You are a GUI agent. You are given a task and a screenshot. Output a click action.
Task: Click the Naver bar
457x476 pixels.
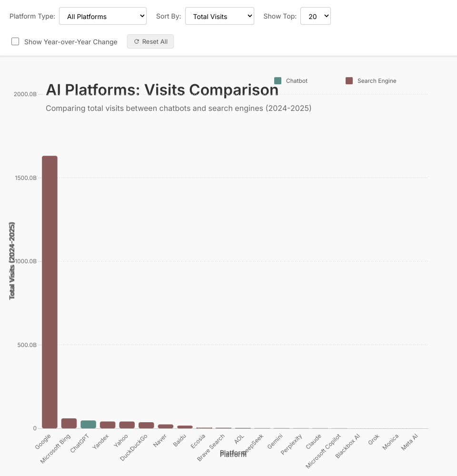pyautogui.click(x=166, y=426)
